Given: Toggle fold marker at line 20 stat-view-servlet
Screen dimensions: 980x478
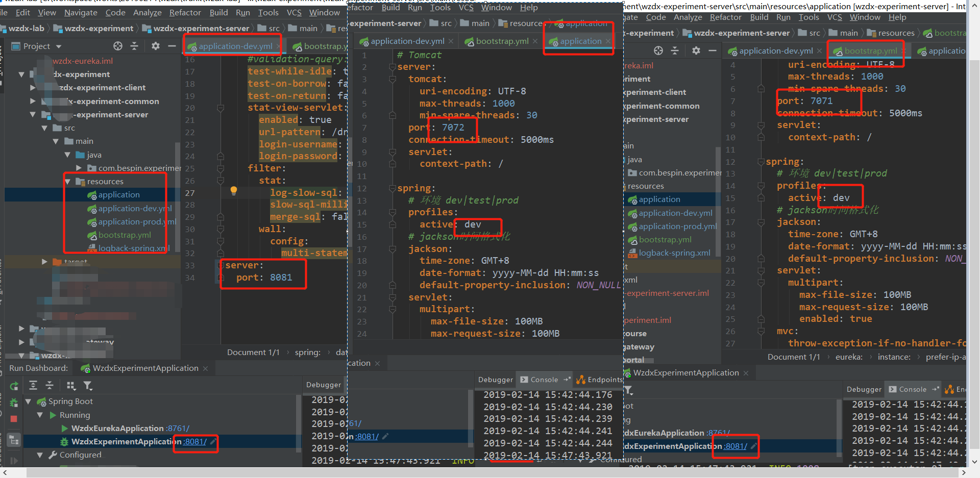Looking at the screenshot, I should pos(220,108).
